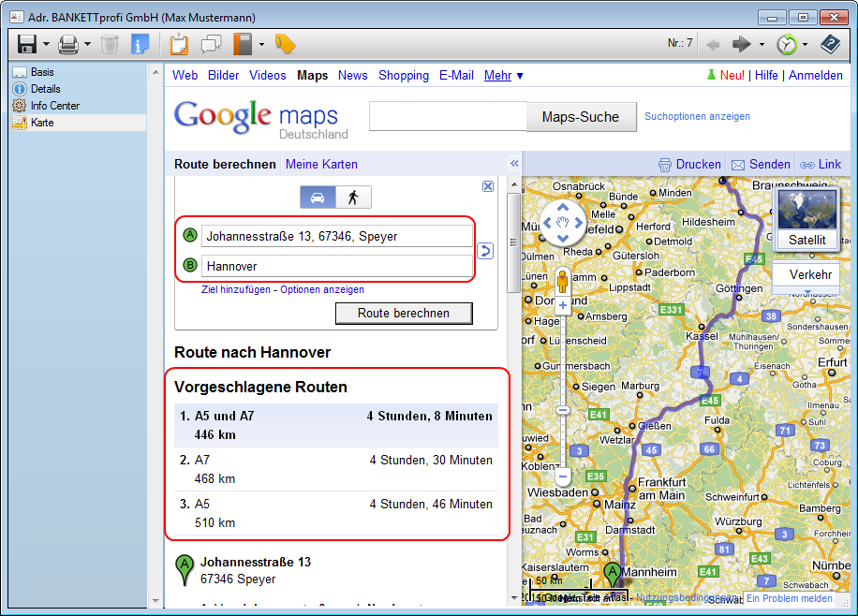The width and height of the screenshot is (858, 616).
Task: Click the printer icon in main toolbar
Action: [x=68, y=44]
